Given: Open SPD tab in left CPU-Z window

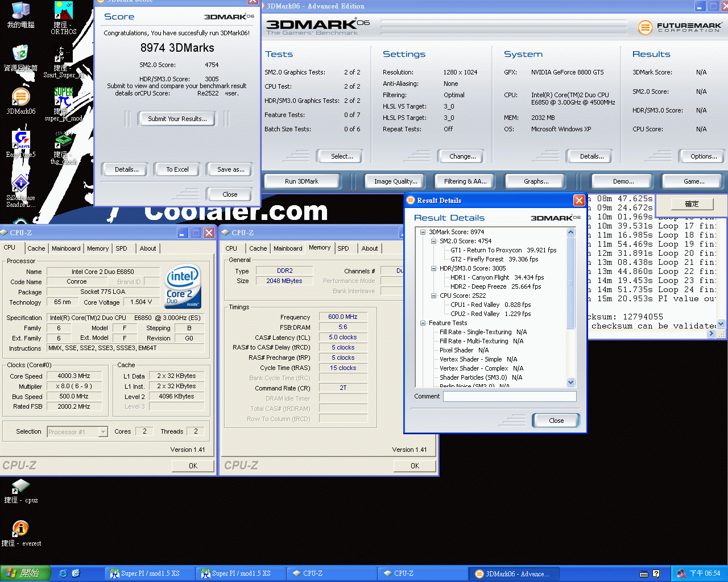Looking at the screenshot, I should point(122,248).
